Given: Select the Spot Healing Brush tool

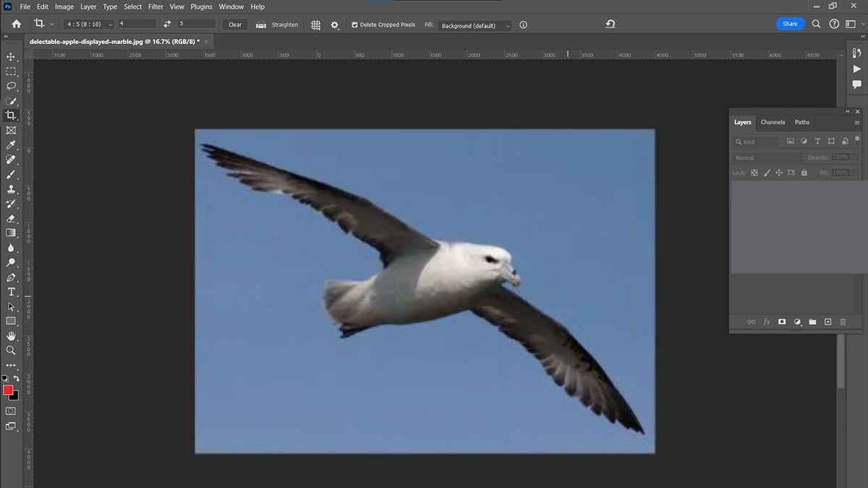Looking at the screenshot, I should 11,160.
